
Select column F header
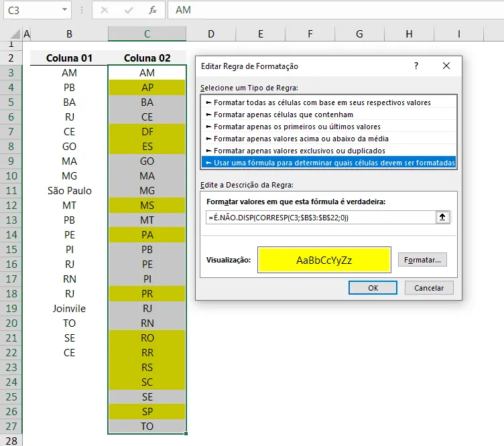click(310, 33)
